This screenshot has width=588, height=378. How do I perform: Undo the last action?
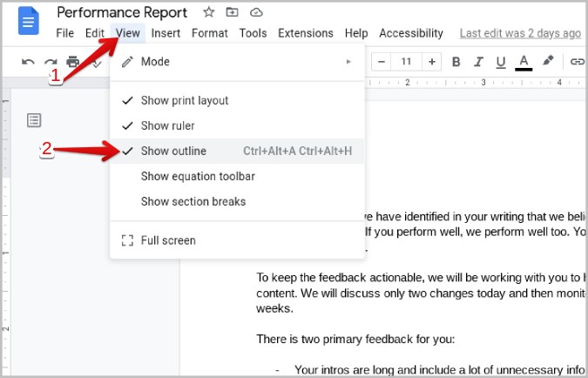point(28,62)
